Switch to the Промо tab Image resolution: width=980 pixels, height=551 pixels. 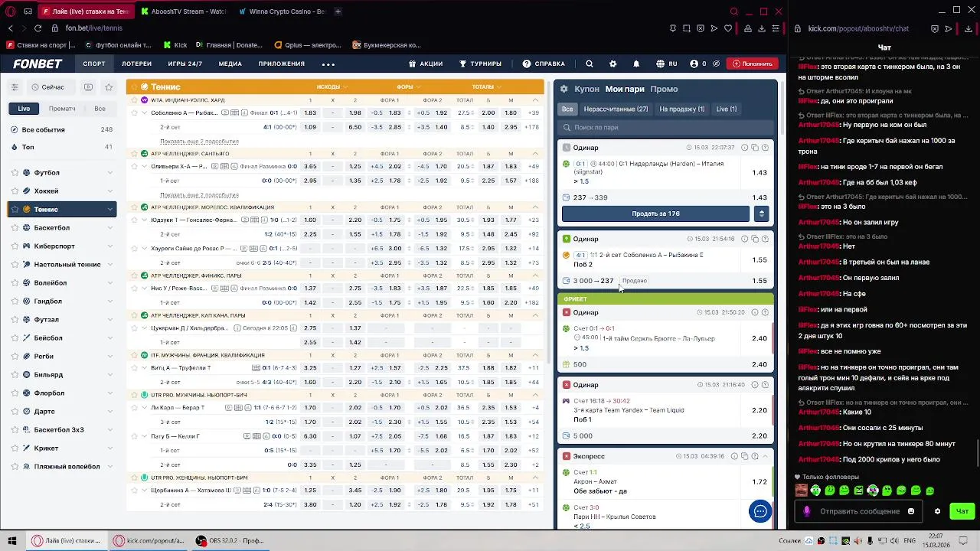pyautogui.click(x=664, y=89)
